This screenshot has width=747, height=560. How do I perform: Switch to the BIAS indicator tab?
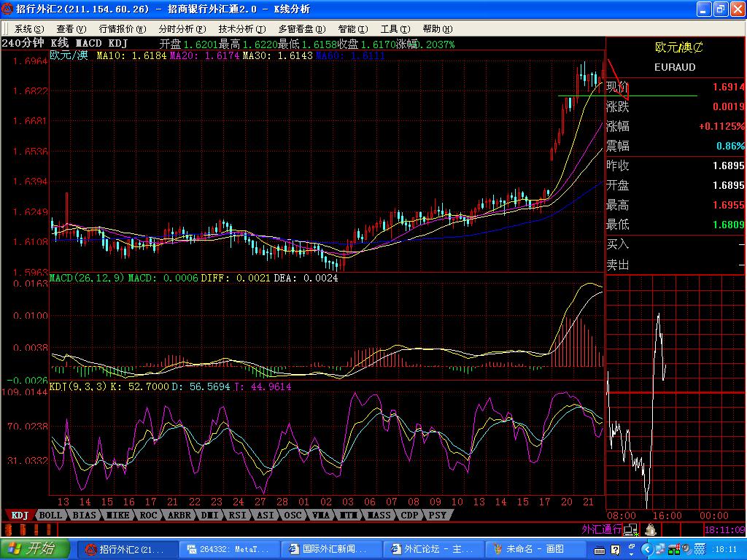click(84, 516)
